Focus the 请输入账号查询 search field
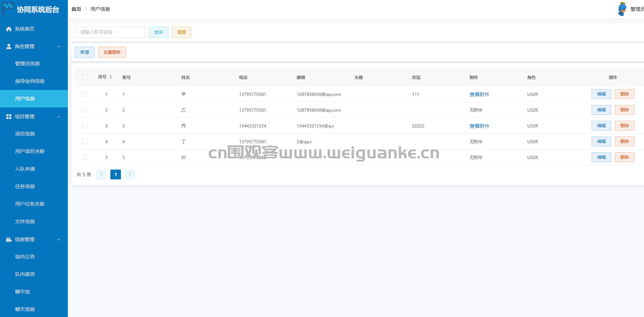Screen dimensions: 644x317 (110, 32)
